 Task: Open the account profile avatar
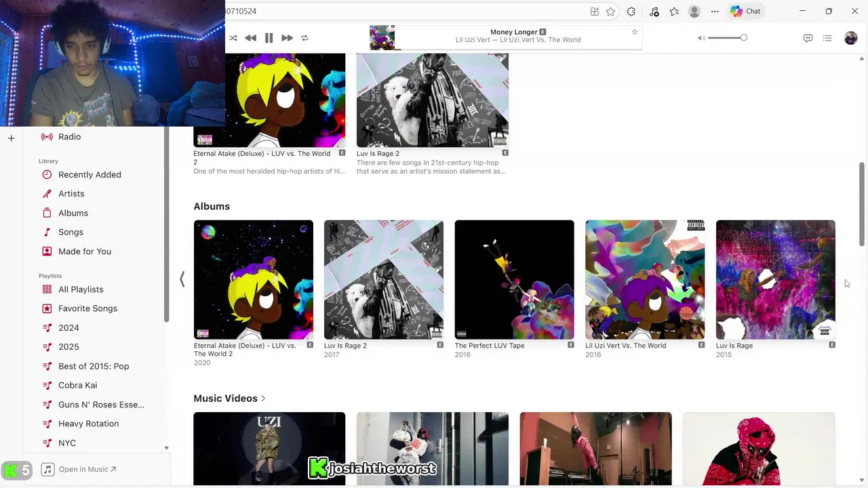point(850,38)
